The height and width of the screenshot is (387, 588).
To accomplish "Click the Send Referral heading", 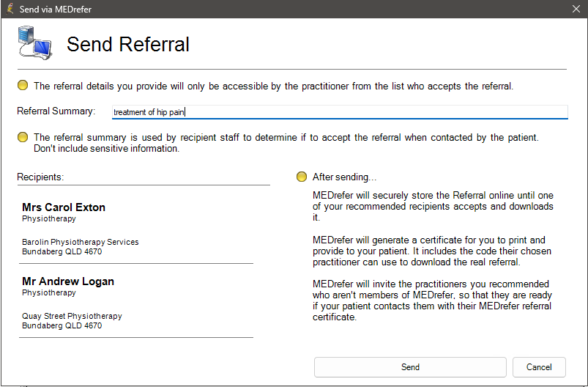I will [128, 44].
